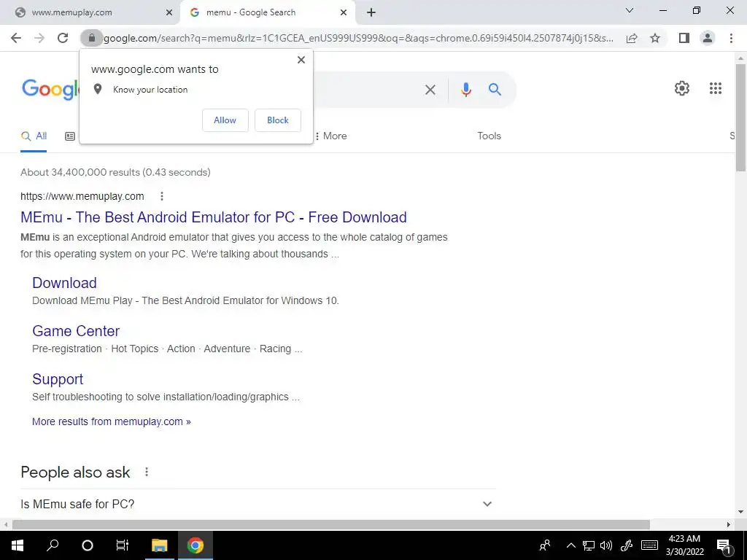Open the People icon in the taskbar
This screenshot has width=747, height=560.
544,545
